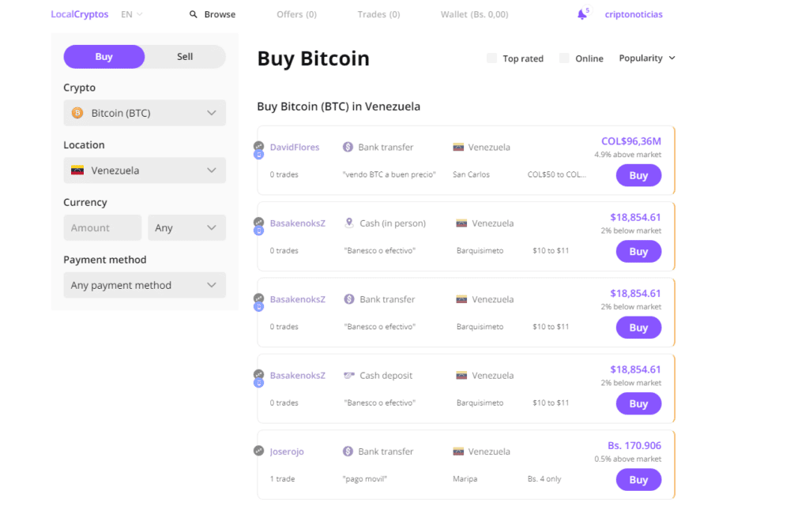This screenshot has height=532, width=809.
Task: Click the bank transfer icon on DavidFlores offer
Action: (348, 147)
